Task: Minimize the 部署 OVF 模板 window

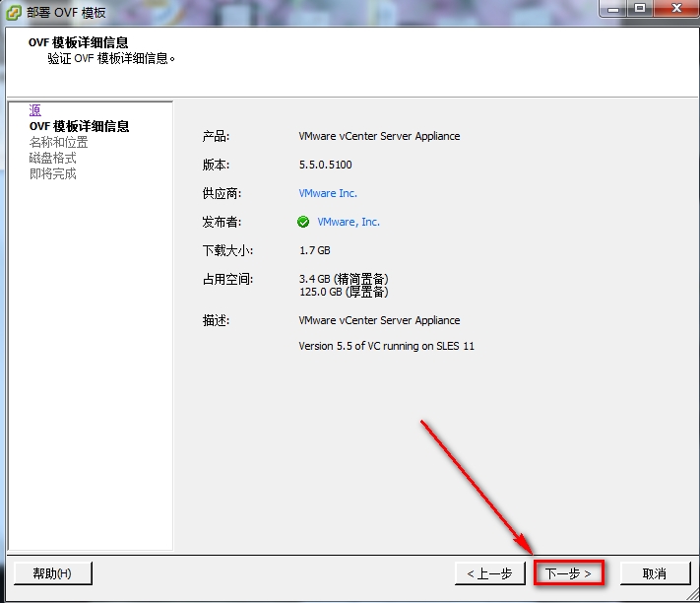Action: 613,8
